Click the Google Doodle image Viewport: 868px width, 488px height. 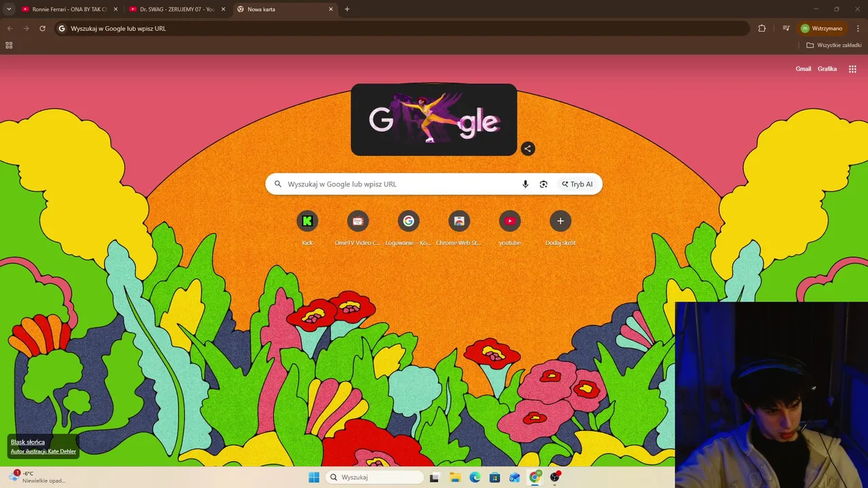pos(434,120)
